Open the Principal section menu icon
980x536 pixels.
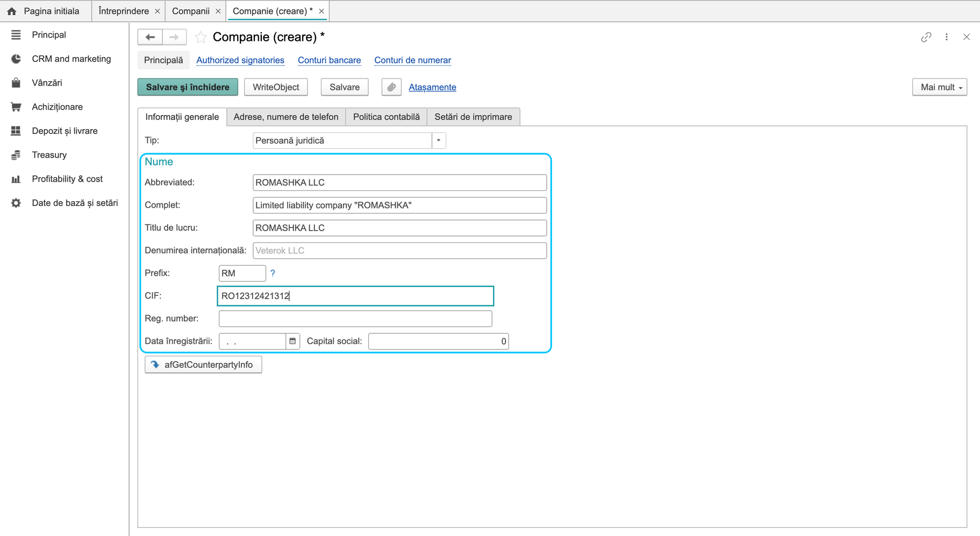[16, 35]
